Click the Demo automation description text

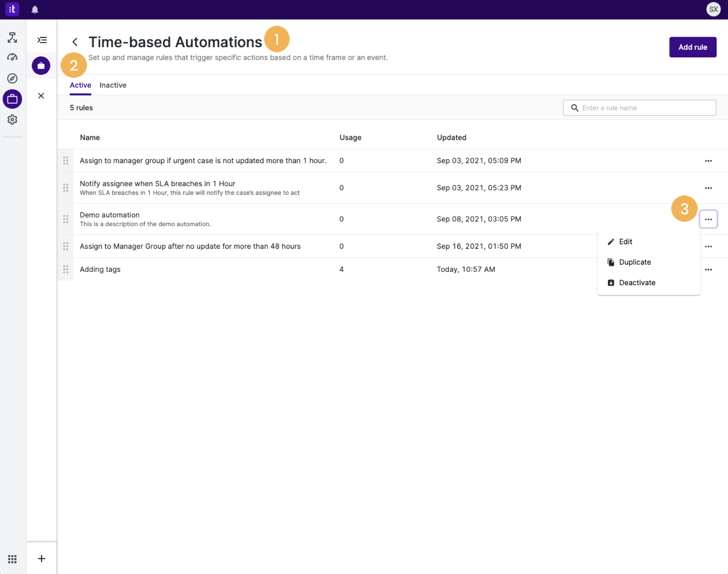145,224
